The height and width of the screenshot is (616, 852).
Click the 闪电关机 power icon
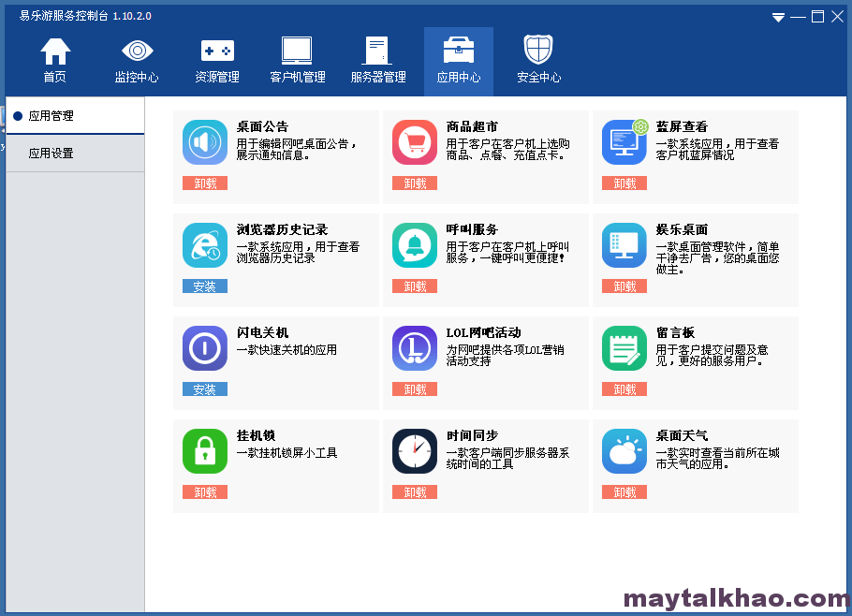click(205, 348)
